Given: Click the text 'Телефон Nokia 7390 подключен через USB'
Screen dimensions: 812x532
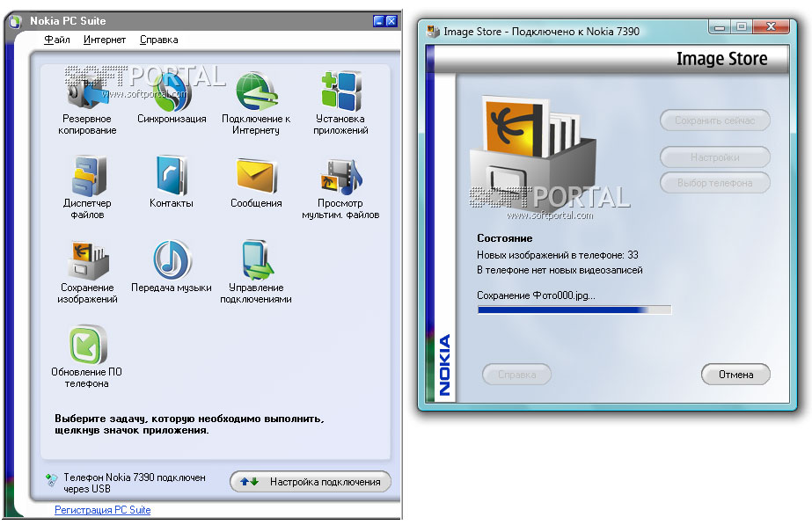Looking at the screenshot, I should coord(135,483).
